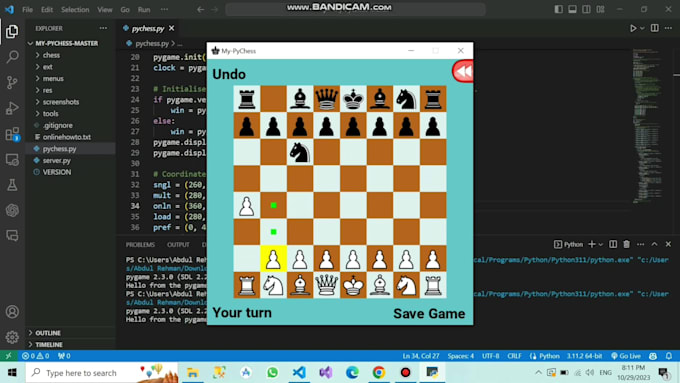
Task: Open the Run and Debug view
Action: [x=12, y=108]
